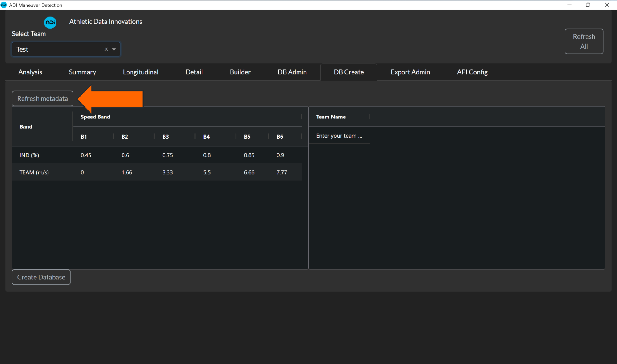Open the DB Admin tab
Screen dimensions: 617x364
coord(292,72)
